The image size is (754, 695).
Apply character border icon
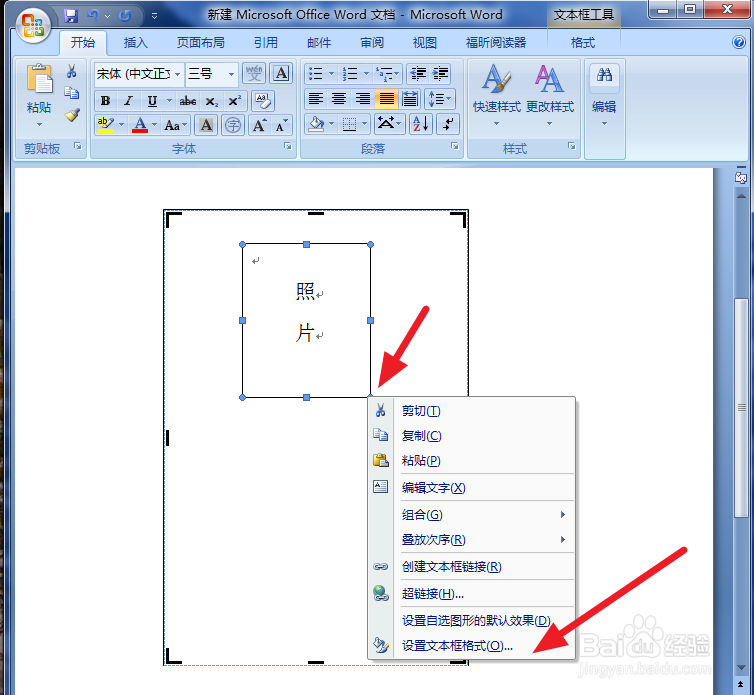click(x=281, y=74)
